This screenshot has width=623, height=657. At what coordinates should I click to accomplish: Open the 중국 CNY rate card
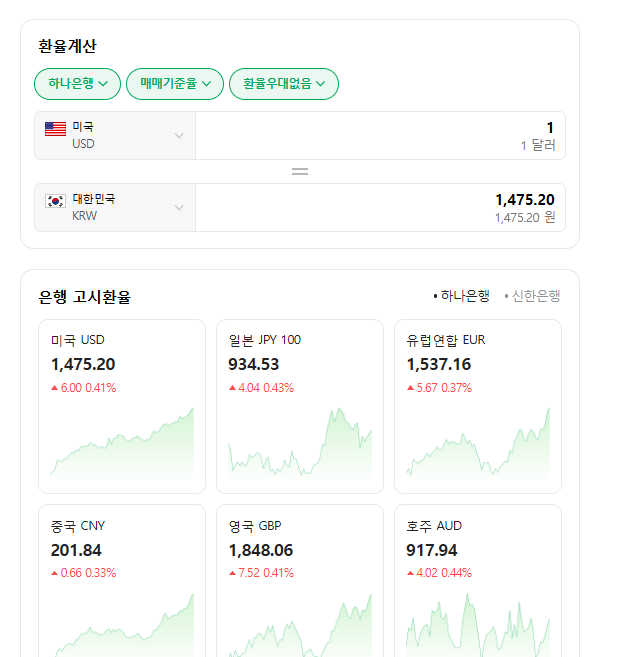click(122, 581)
